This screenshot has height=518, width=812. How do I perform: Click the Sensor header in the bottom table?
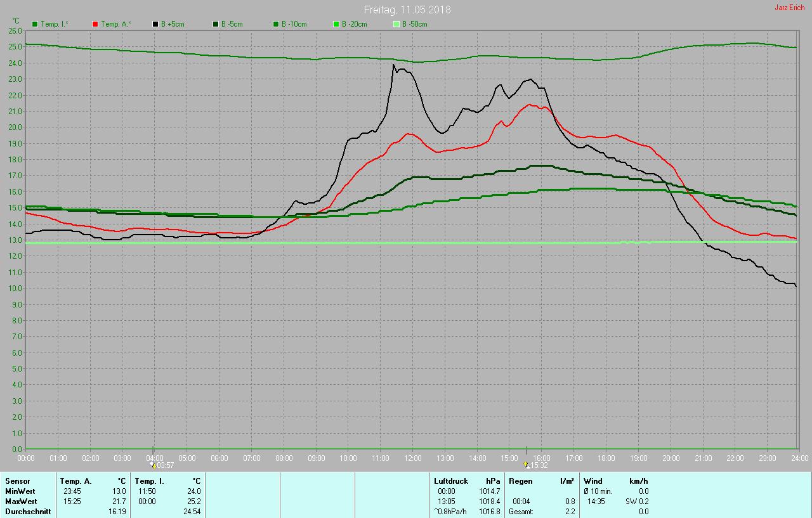coord(18,481)
